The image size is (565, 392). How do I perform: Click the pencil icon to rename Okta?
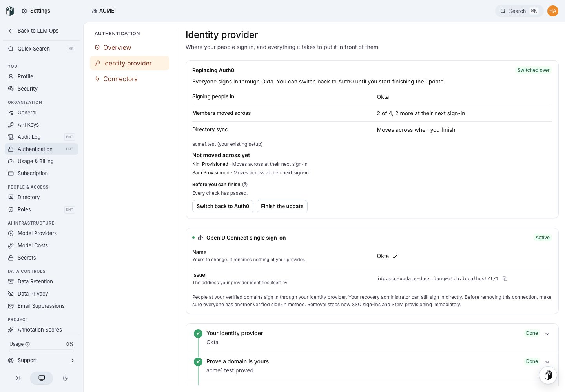395,256
